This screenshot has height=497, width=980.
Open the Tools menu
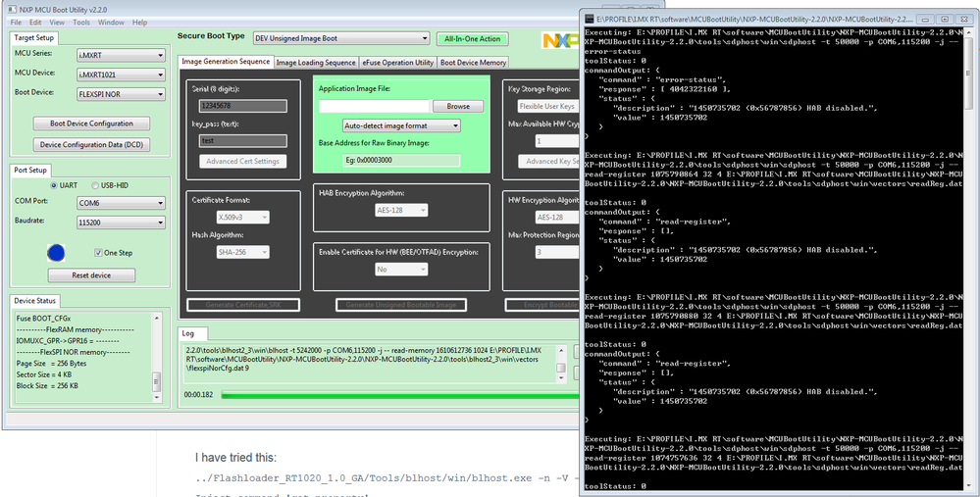tap(81, 23)
